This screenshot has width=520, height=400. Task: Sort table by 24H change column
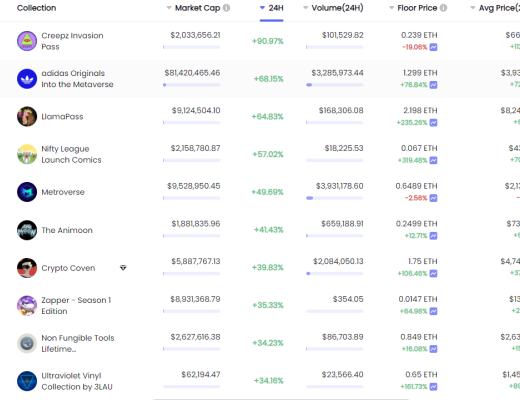pos(272,8)
